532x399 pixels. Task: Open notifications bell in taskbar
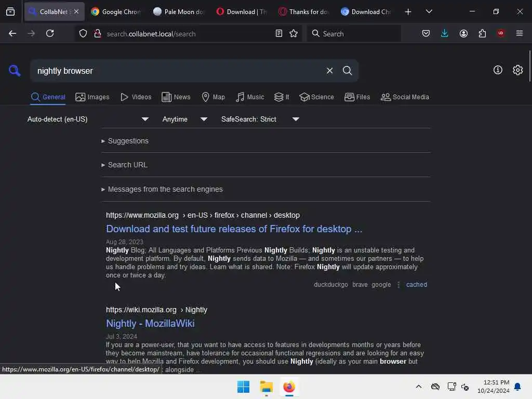(x=517, y=387)
